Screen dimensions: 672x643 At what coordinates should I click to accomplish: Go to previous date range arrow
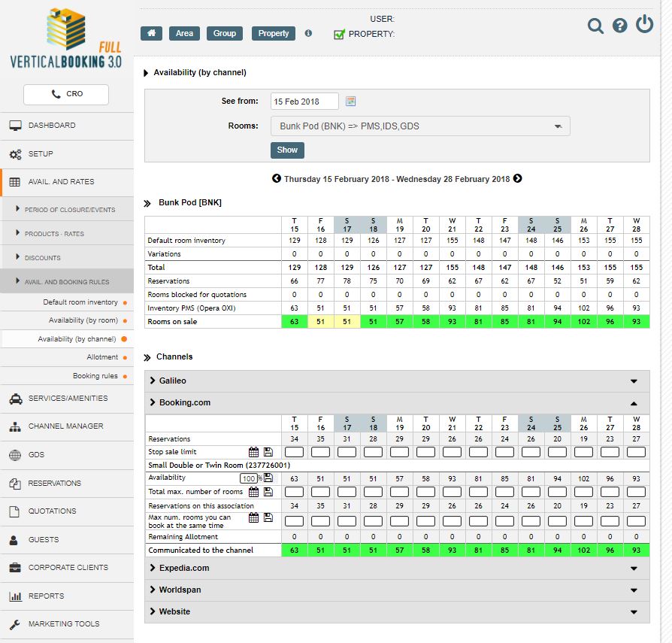tap(277, 178)
